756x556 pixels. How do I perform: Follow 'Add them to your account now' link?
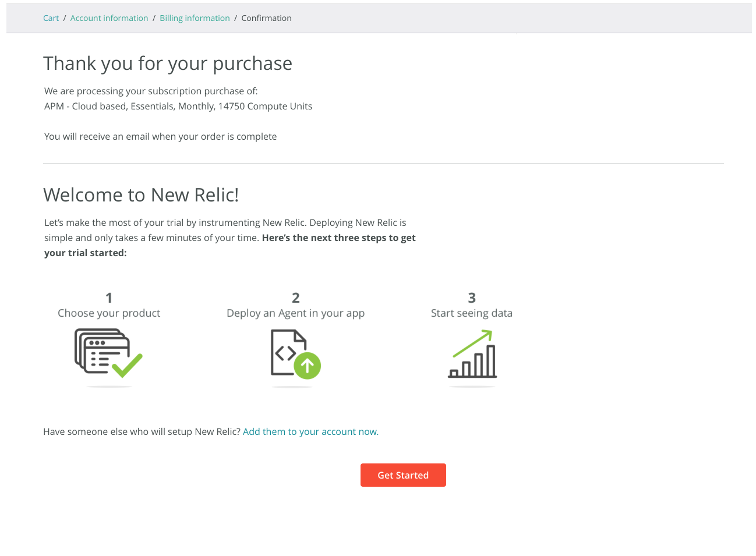click(310, 431)
